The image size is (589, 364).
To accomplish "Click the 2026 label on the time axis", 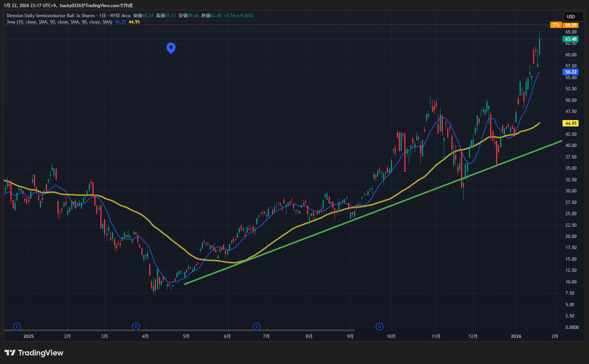I will click(x=516, y=336).
